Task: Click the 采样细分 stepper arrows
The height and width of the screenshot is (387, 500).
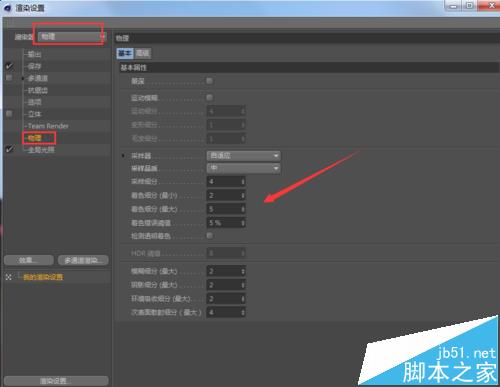Action: pos(243,182)
